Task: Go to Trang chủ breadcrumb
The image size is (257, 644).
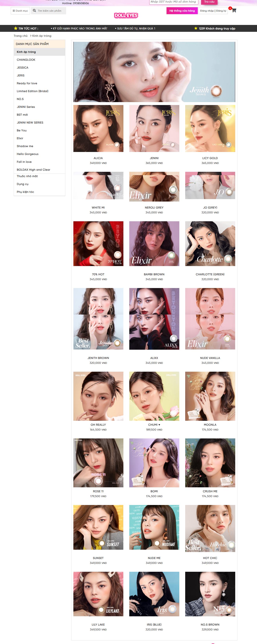Action: pyautogui.click(x=20, y=36)
